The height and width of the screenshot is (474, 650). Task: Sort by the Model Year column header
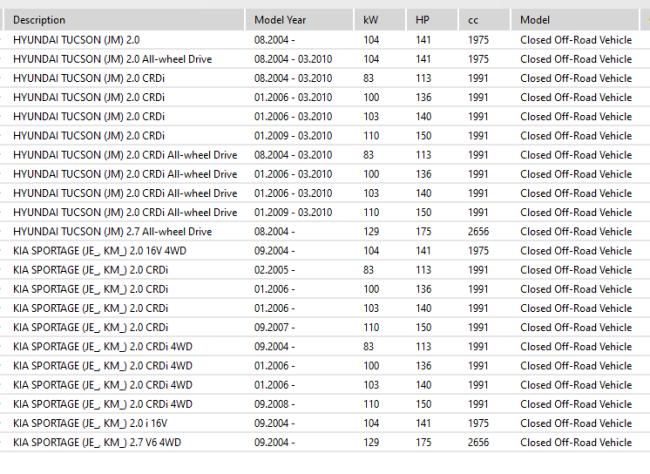299,20
